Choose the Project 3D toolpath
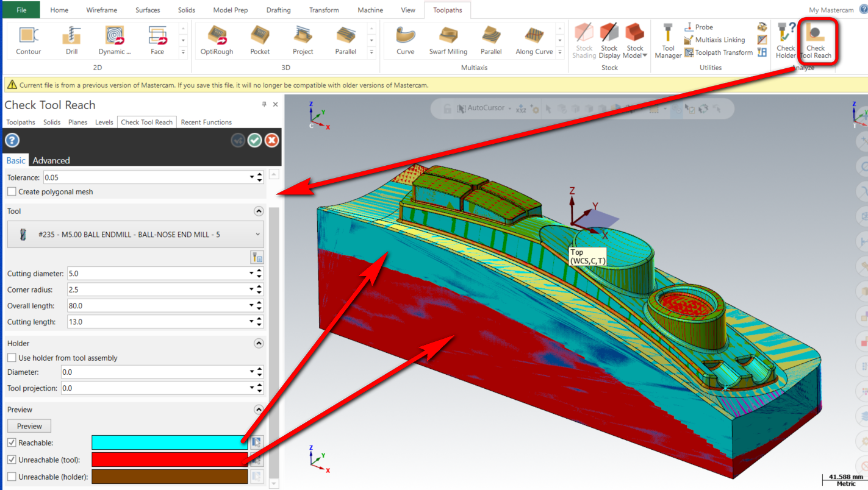 pos(303,40)
